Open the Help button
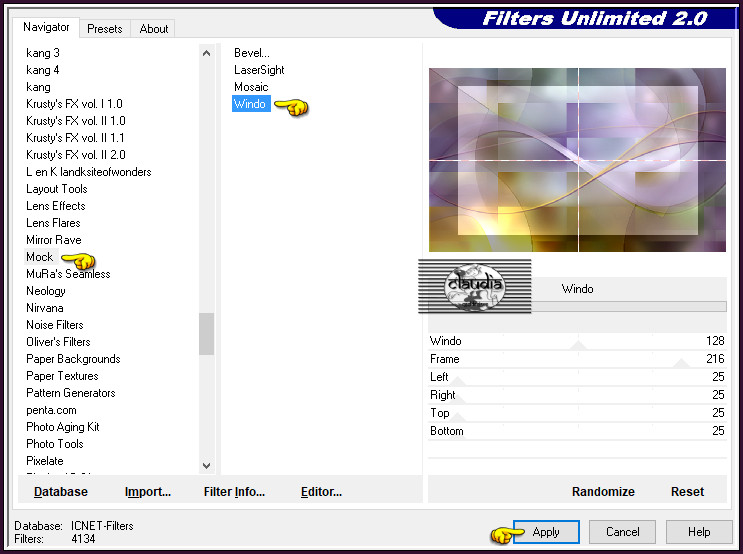 (699, 532)
